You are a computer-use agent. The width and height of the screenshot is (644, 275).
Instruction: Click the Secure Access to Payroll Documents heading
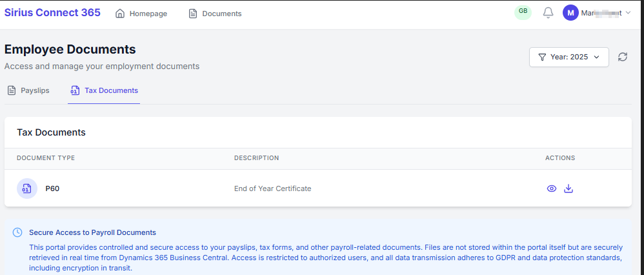(x=92, y=232)
